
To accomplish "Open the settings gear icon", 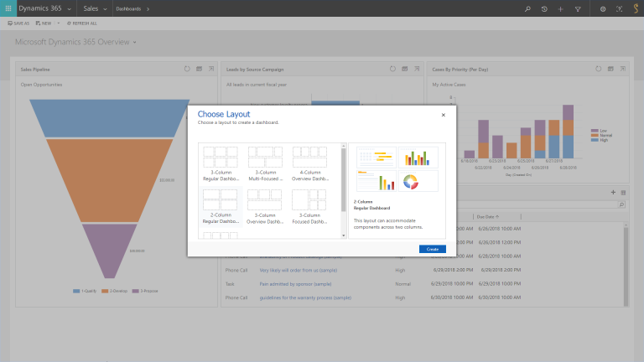I will (x=603, y=8).
